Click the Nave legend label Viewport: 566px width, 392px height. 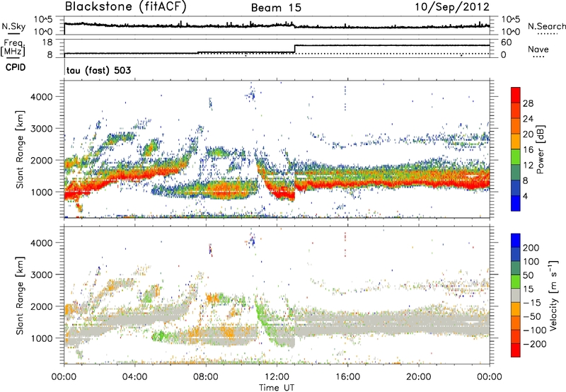click(538, 50)
